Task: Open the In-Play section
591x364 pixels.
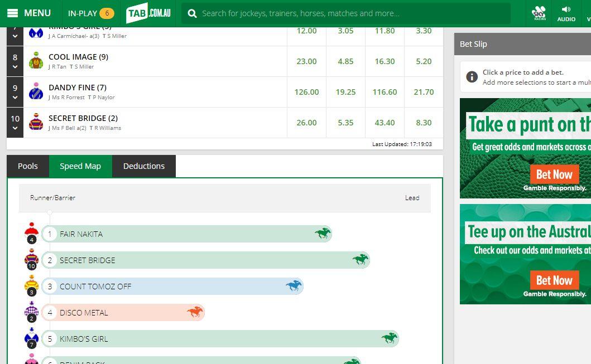Action: 90,13
